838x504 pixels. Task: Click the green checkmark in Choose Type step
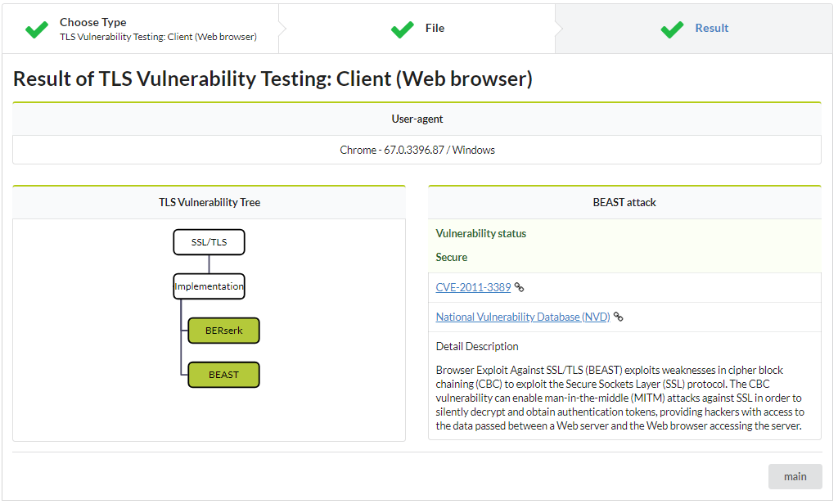(37, 29)
